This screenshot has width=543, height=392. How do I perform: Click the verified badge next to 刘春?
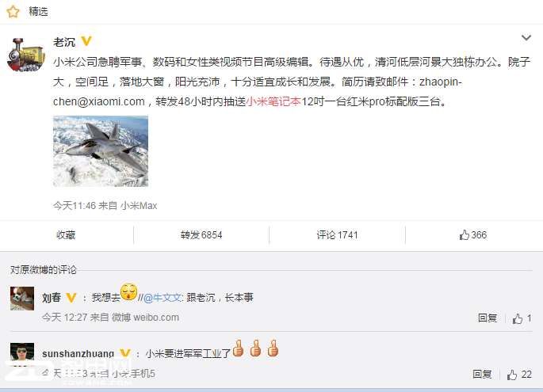point(71,298)
